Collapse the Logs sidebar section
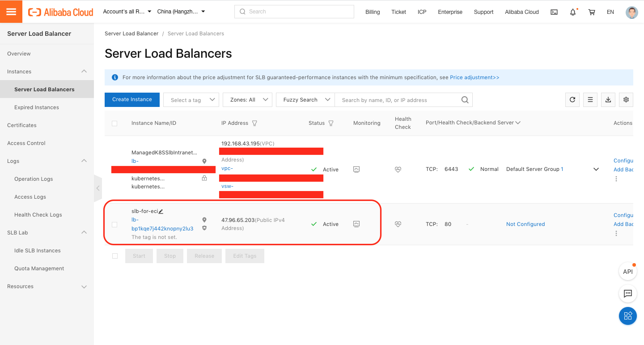 84,161
